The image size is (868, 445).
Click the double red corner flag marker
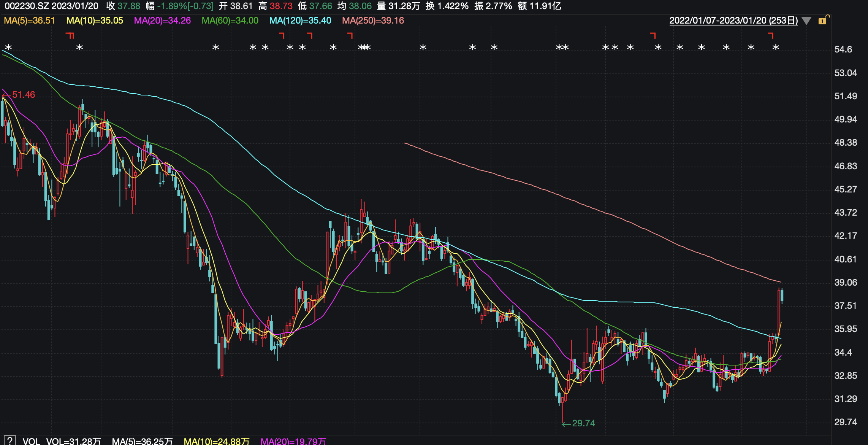70,36
